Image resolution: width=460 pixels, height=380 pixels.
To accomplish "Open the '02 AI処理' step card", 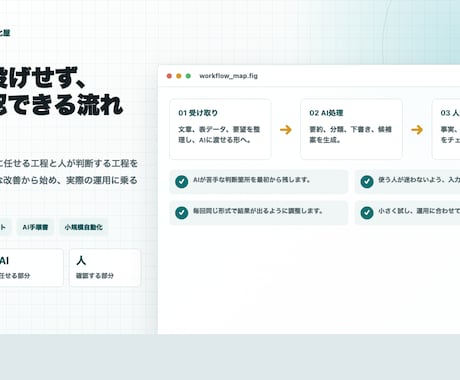I will pos(351,129).
